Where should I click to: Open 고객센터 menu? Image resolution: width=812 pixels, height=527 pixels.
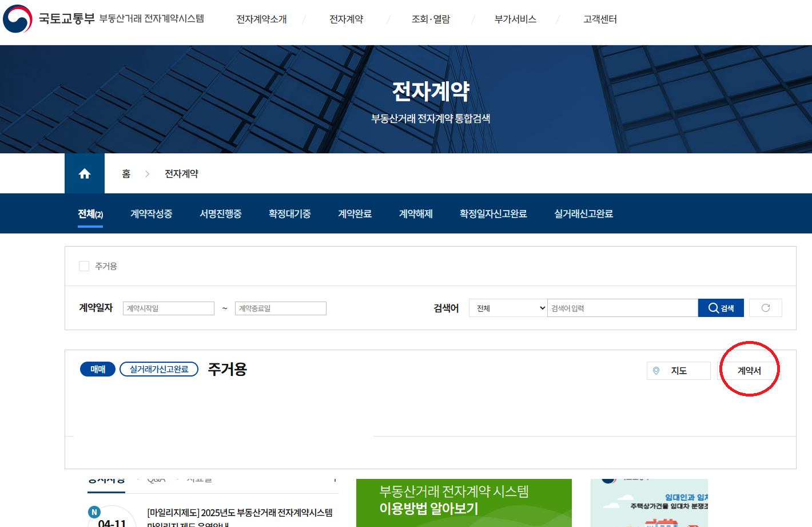coord(600,19)
